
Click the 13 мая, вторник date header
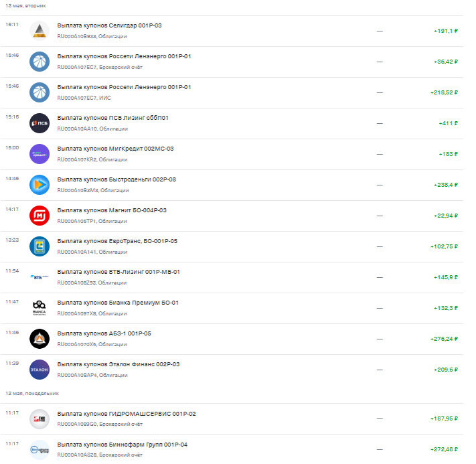point(26,6)
